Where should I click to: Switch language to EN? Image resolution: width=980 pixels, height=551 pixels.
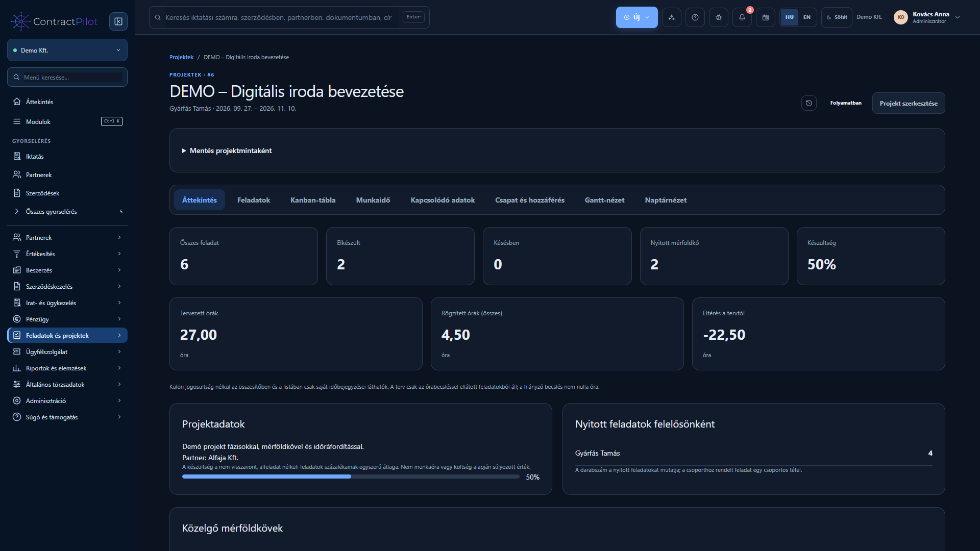tap(807, 17)
